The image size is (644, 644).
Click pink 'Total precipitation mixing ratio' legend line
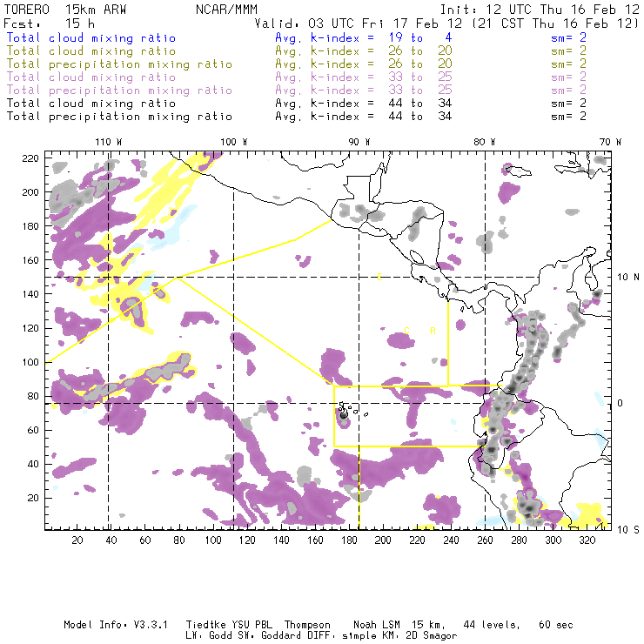[x=119, y=91]
